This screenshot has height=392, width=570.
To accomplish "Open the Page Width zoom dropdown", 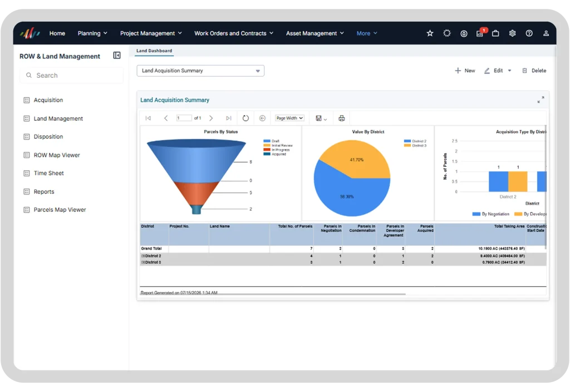I will pyautogui.click(x=289, y=118).
